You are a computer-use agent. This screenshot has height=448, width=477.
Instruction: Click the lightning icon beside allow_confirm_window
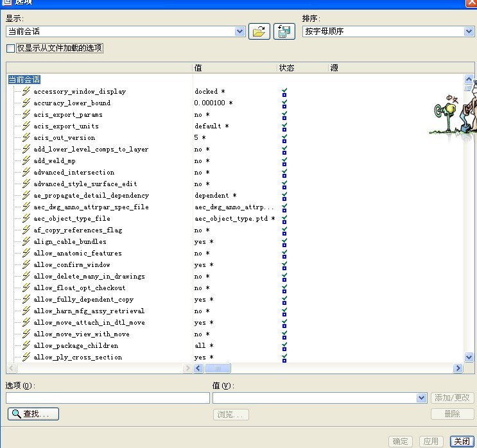click(x=26, y=264)
